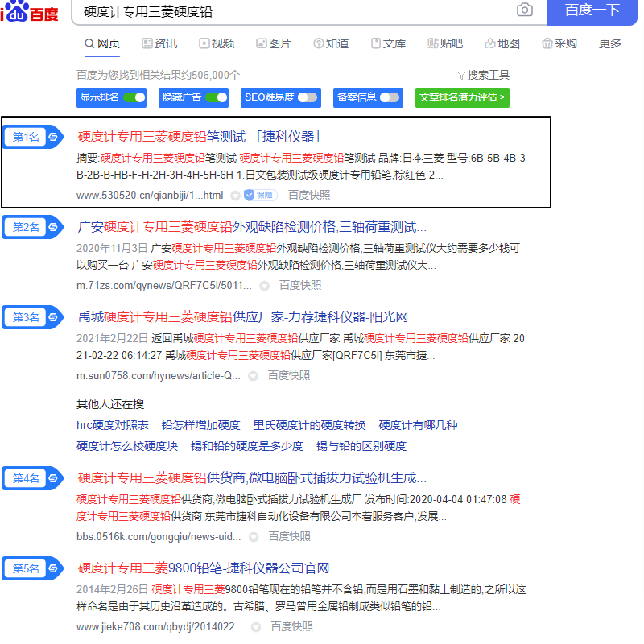Image resolution: width=644 pixels, height=644 pixels.
Task: Click the 第4名 rank label
Action: coord(26,478)
